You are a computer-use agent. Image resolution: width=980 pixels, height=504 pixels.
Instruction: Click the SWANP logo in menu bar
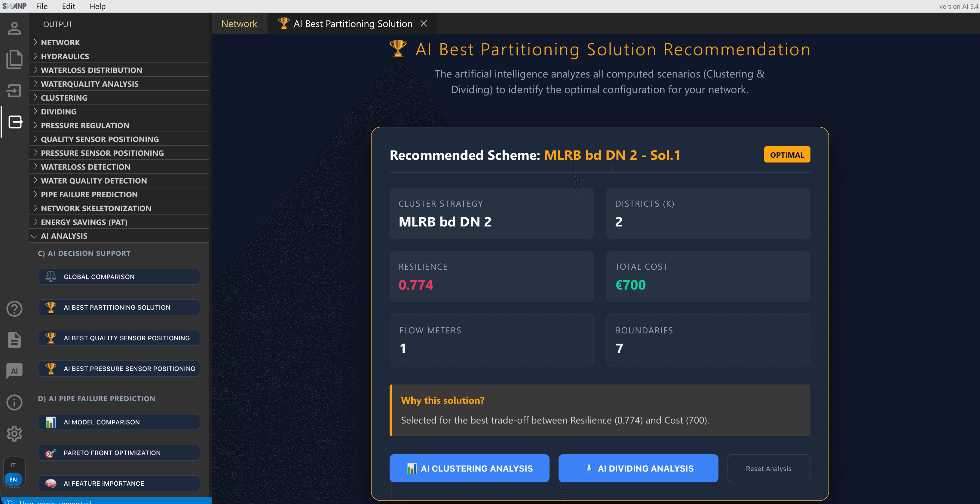(14, 6)
